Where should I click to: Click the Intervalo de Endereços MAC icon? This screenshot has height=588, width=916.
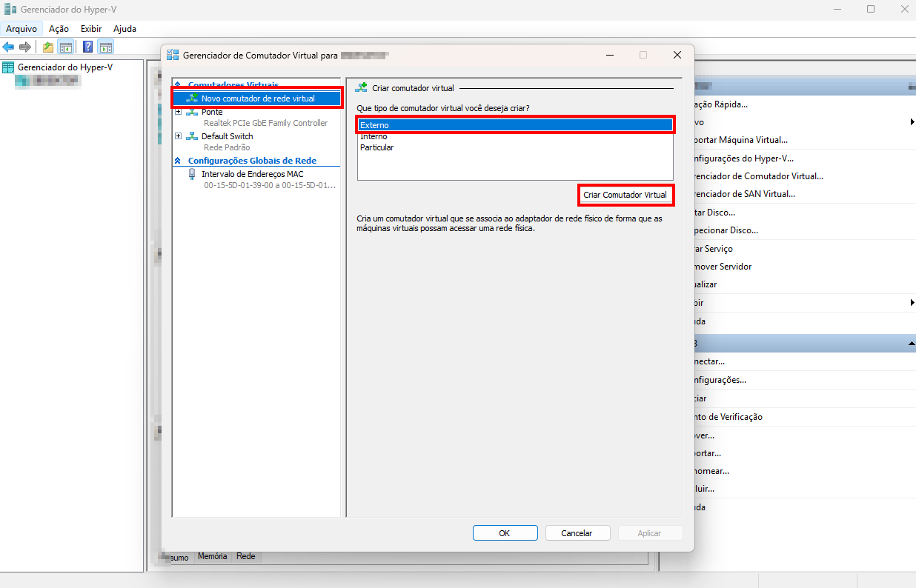(192, 175)
